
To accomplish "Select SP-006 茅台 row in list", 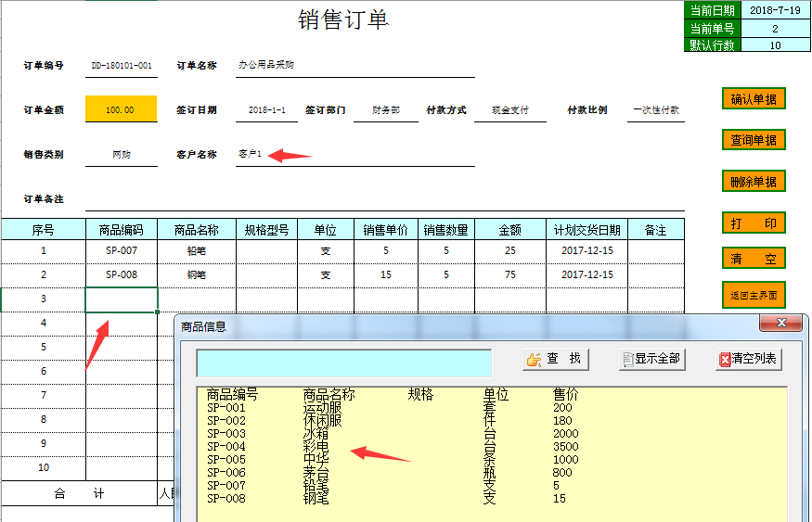I will (x=492, y=472).
